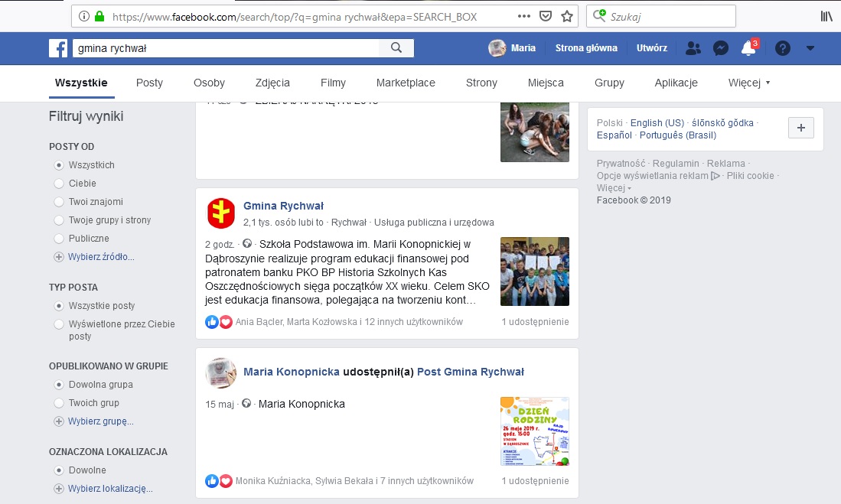The image size is (841, 504).
Task: Switch to the Grupy tab
Action: [609, 83]
